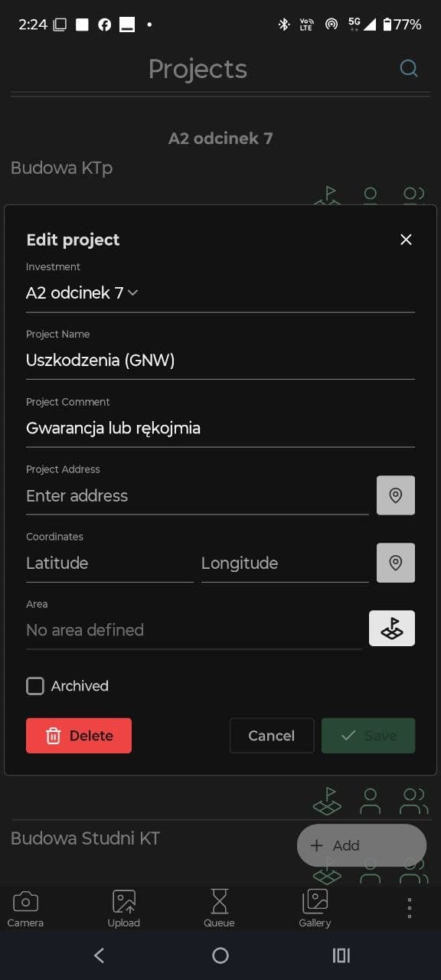Open the overflow three-dot menu
Screen dimensions: 441x980
click(x=410, y=907)
